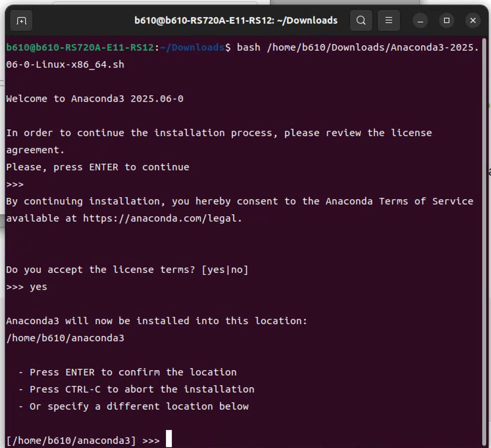Image resolution: width=491 pixels, height=448 pixels.
Task: Click the /home/b610/anaconda3 install path line
Action: tap(65, 338)
